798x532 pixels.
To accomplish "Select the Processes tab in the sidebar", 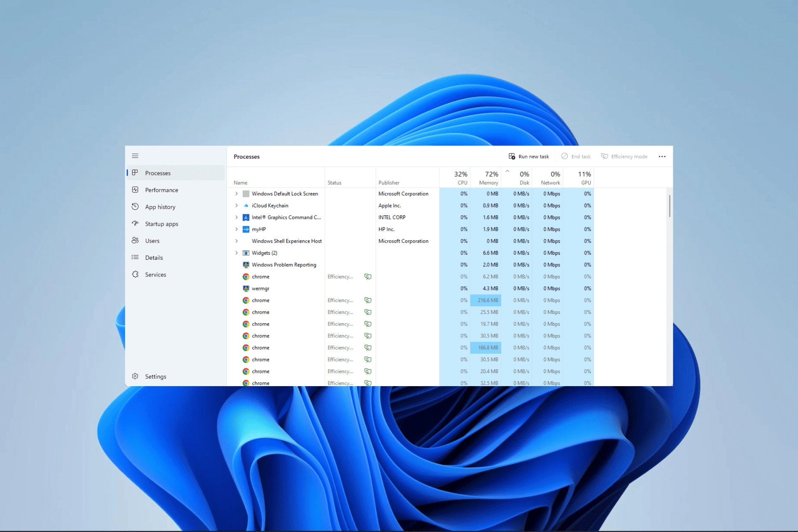I will (x=158, y=173).
